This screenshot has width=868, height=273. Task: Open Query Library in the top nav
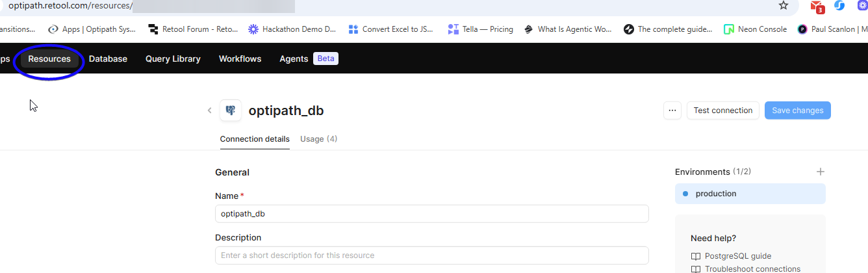point(173,59)
